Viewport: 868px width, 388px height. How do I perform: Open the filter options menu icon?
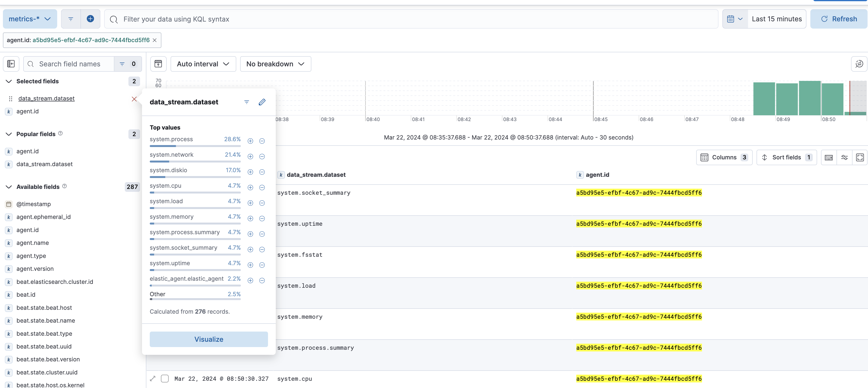point(71,19)
